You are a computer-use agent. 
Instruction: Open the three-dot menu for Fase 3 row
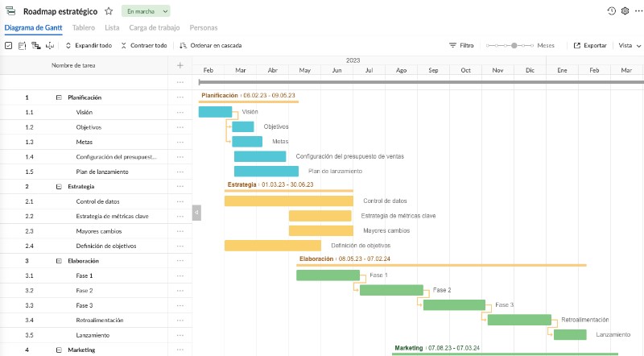point(180,305)
